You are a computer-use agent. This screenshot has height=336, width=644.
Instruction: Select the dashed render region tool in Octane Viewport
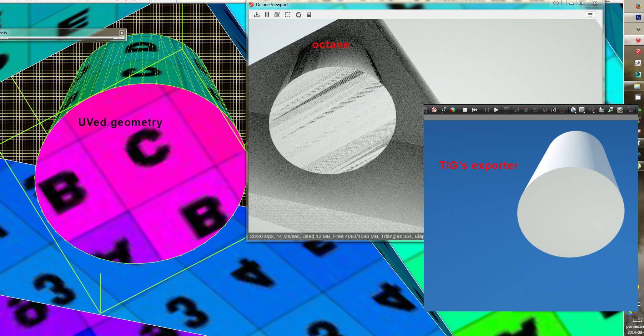[x=288, y=15]
